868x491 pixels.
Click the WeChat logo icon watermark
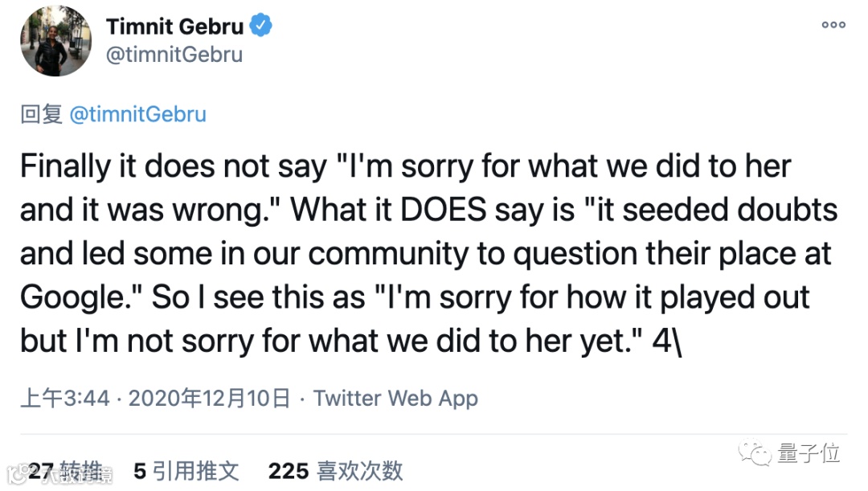point(757,455)
